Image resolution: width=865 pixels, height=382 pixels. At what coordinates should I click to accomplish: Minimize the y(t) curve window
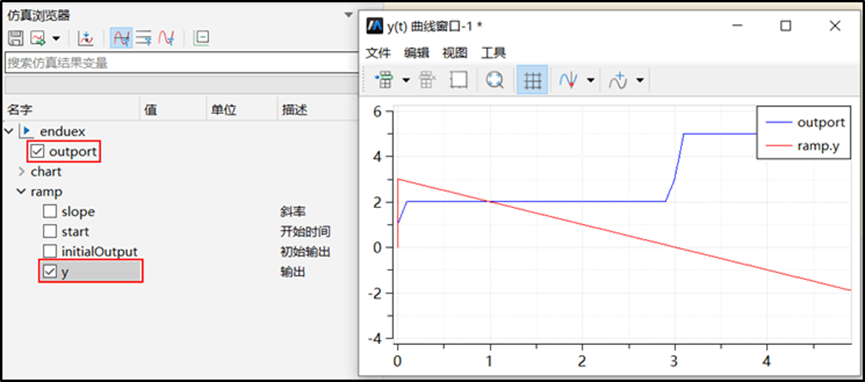737,26
